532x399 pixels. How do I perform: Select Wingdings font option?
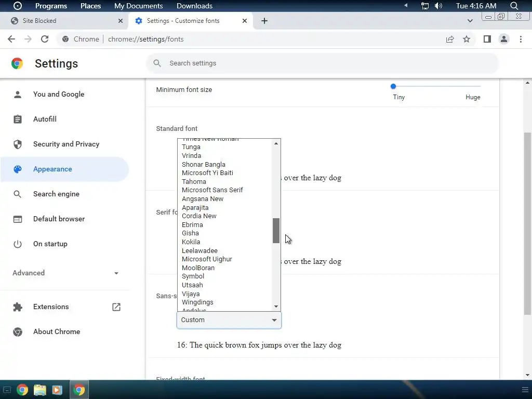225,302
